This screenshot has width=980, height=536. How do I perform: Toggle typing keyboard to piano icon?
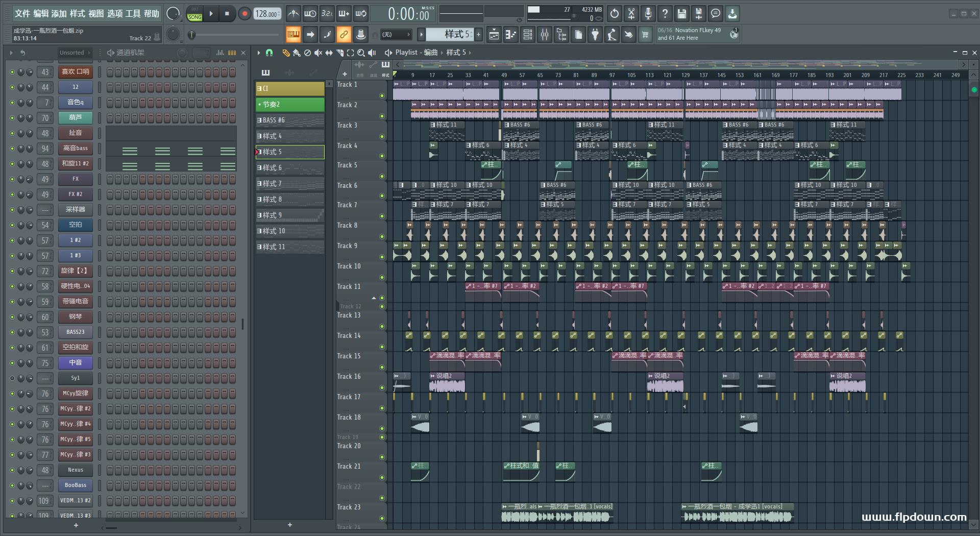pos(293,35)
